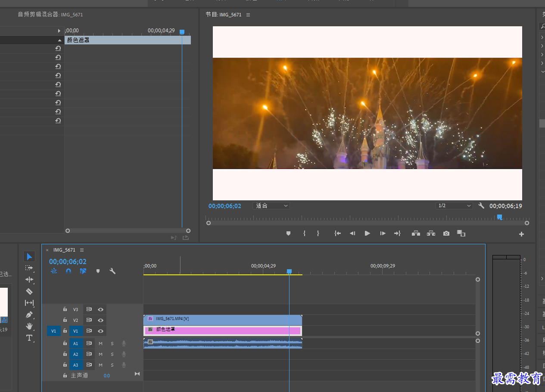Select the Slip tool
The height and width of the screenshot is (392, 545).
29,303
